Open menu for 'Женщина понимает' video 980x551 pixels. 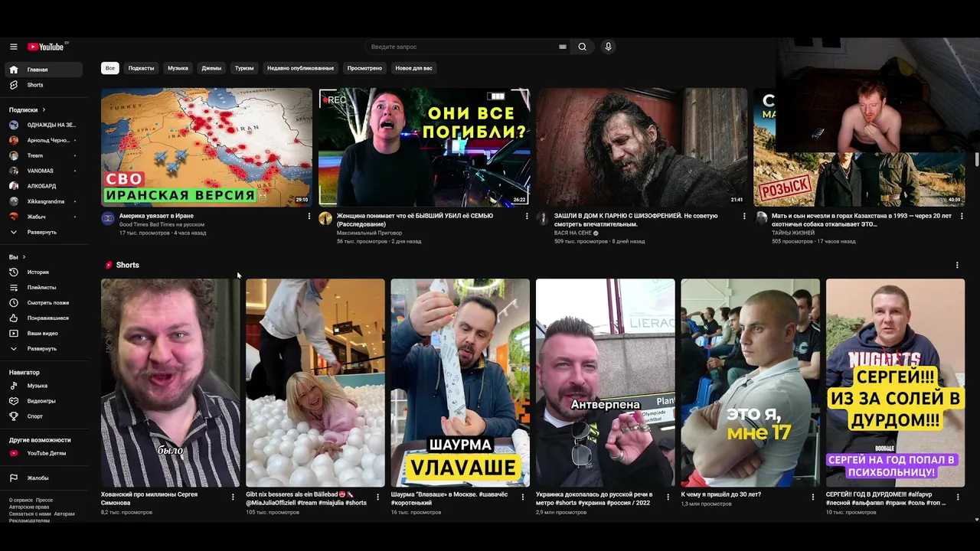pyautogui.click(x=527, y=217)
